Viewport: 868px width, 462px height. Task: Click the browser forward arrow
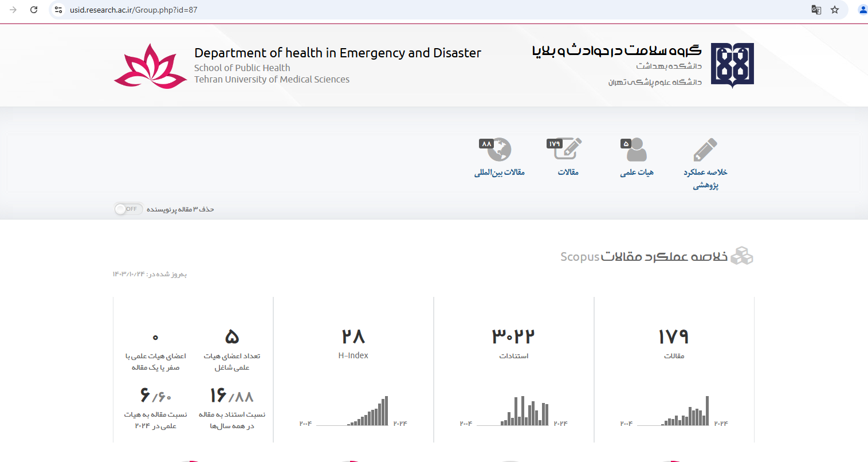pyautogui.click(x=13, y=10)
